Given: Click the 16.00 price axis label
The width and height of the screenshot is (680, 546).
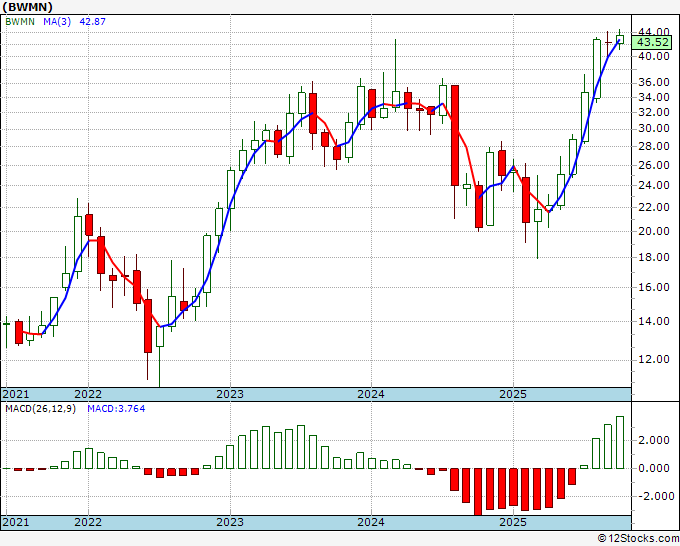Looking at the screenshot, I should pyautogui.click(x=653, y=287).
